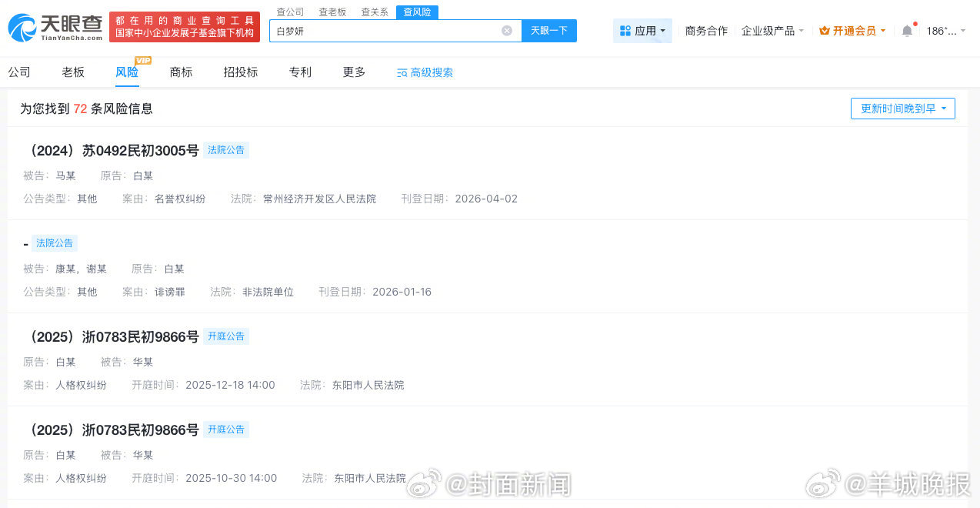The height and width of the screenshot is (508, 980).
Task: Click 开庭公告 tag on the 2025-10-30 hearing
Action: (226, 429)
